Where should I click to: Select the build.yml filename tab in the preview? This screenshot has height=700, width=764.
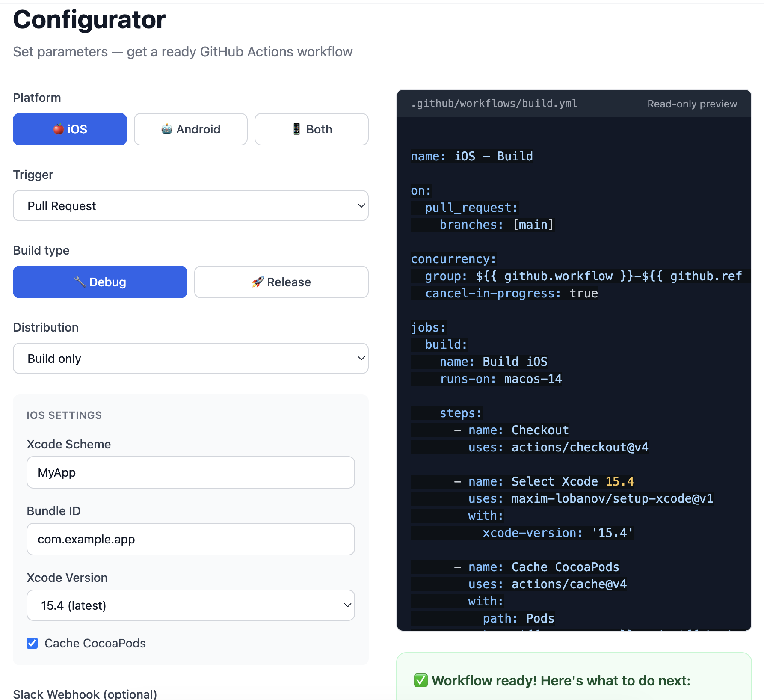pos(494,103)
